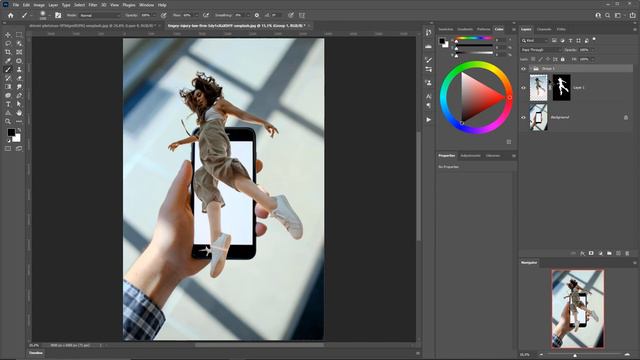Open Flow dropdown in options bar
The height and width of the screenshot is (360, 640).
[x=196, y=15]
